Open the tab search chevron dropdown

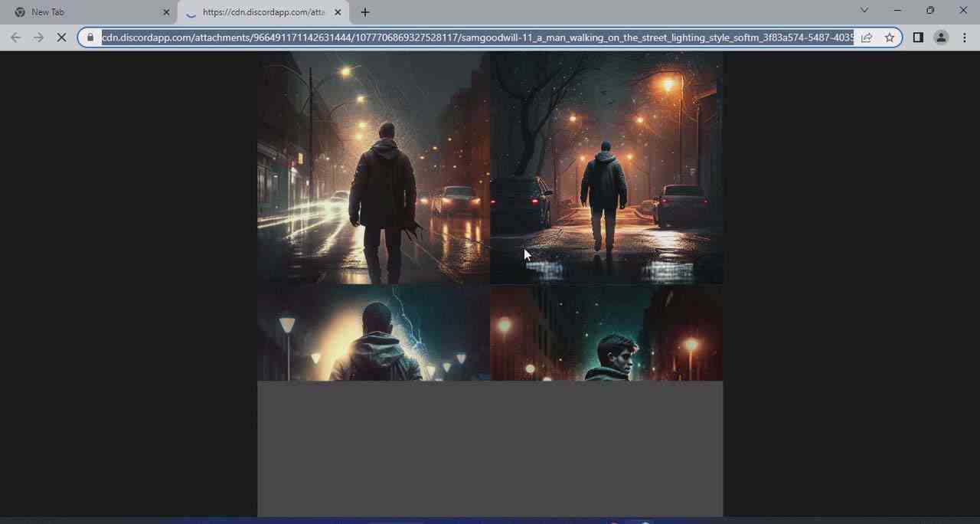click(864, 10)
